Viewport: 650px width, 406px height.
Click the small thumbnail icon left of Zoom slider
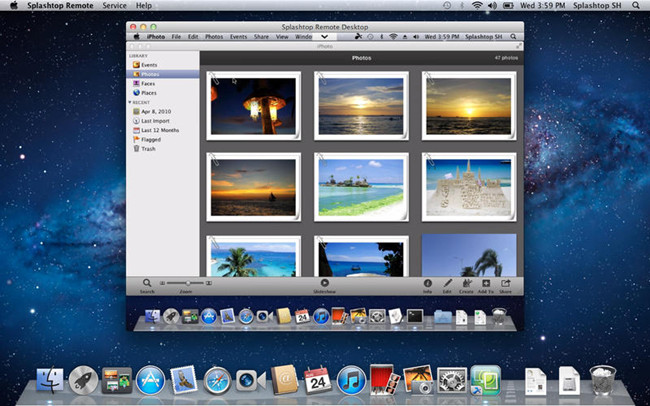pos(162,283)
